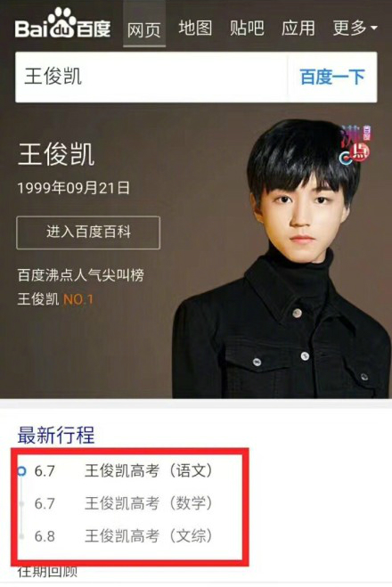Click the orange NO.1 ranking label

click(78, 299)
